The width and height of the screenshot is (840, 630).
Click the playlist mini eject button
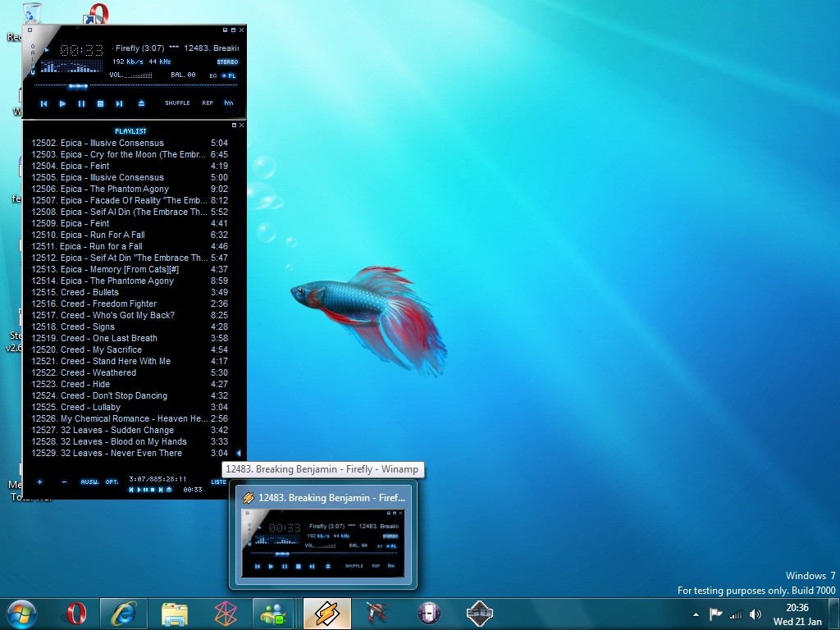pos(169,490)
